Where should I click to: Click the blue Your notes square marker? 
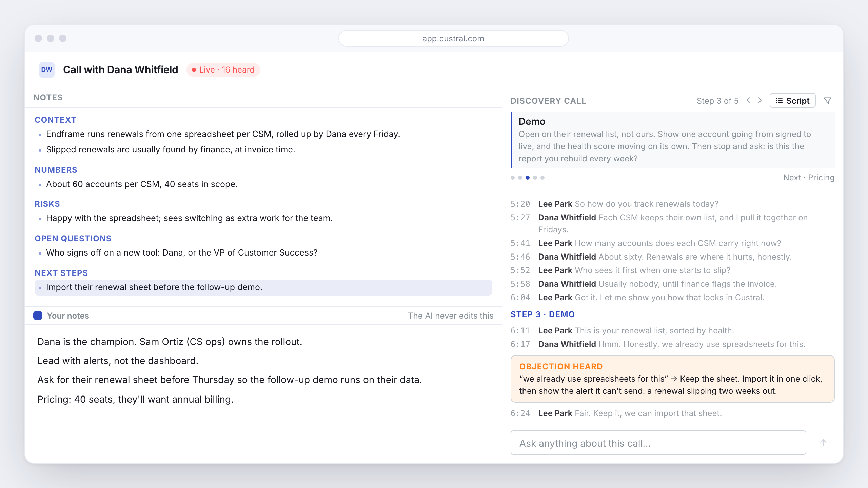point(38,316)
